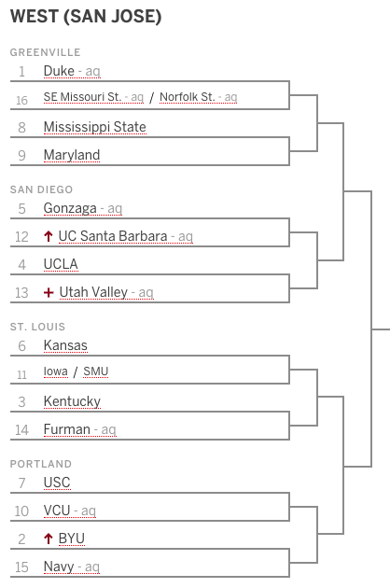Screen dimensions: 390x588
Task: Click the red up arrow beside UC Santa Barbara
Action: point(48,236)
